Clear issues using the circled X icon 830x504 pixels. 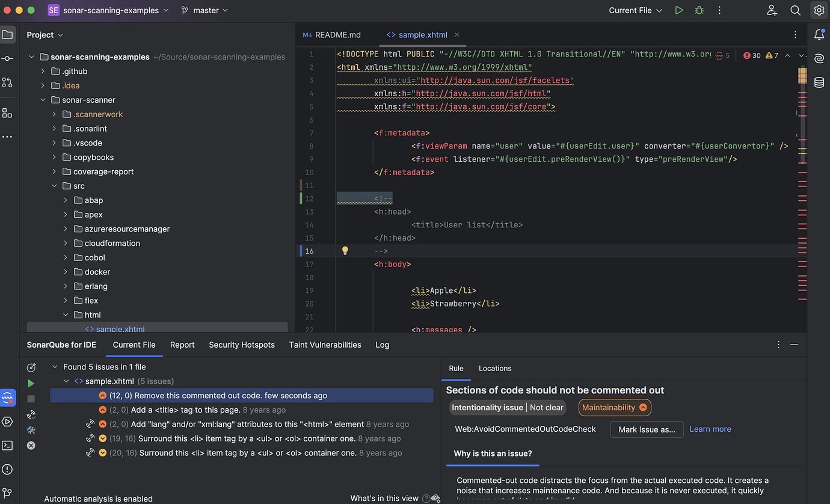(x=31, y=446)
